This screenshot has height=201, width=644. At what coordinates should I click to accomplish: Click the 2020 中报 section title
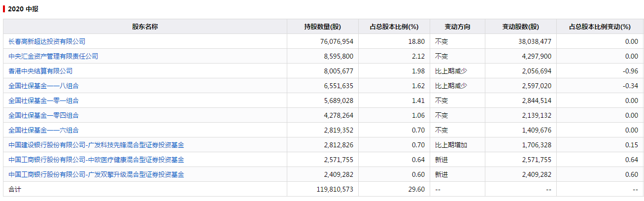click(x=23, y=9)
